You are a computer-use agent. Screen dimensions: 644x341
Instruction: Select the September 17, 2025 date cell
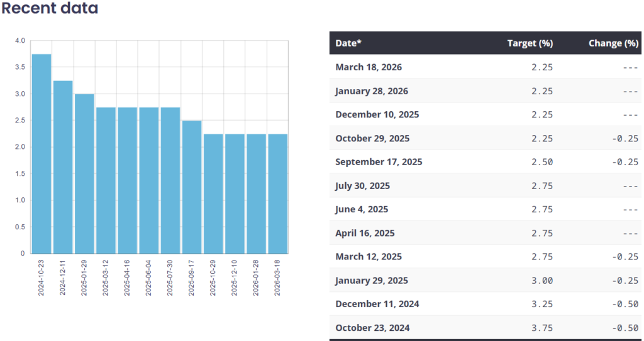(379, 162)
